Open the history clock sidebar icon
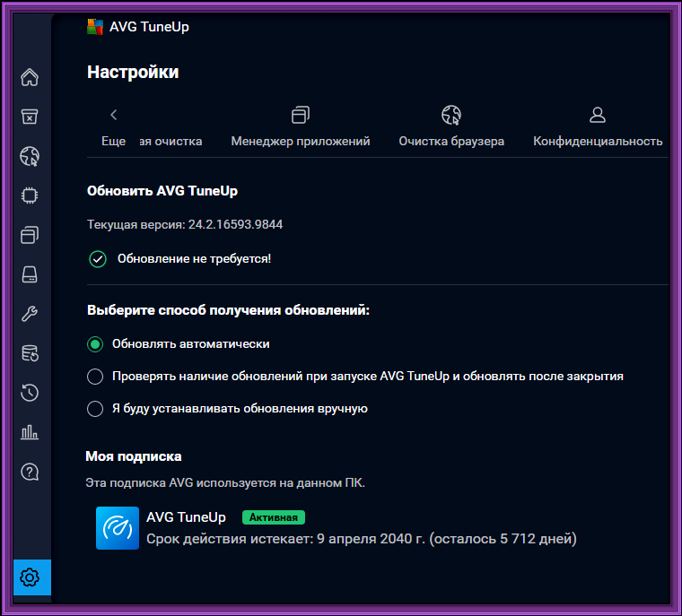Image resolution: width=682 pixels, height=616 pixels. tap(30, 393)
